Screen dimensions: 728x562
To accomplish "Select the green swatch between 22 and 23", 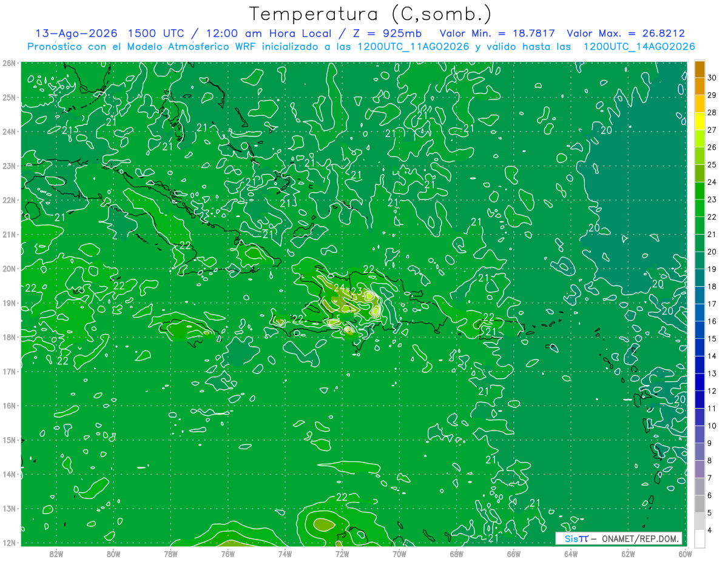I will point(699,208).
